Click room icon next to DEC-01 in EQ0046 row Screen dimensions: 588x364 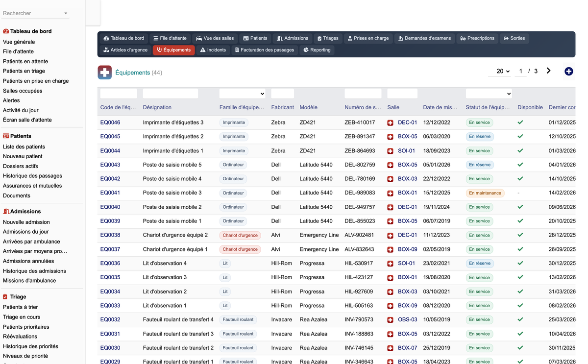point(390,122)
